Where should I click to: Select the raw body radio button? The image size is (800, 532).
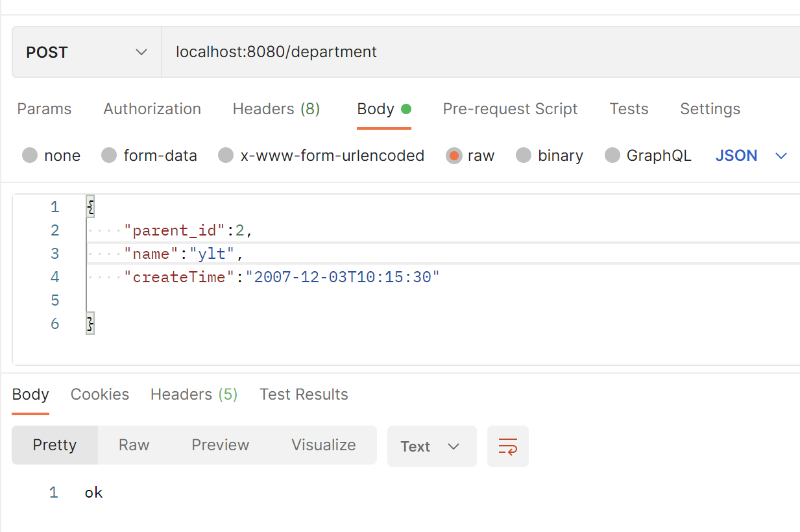click(454, 156)
